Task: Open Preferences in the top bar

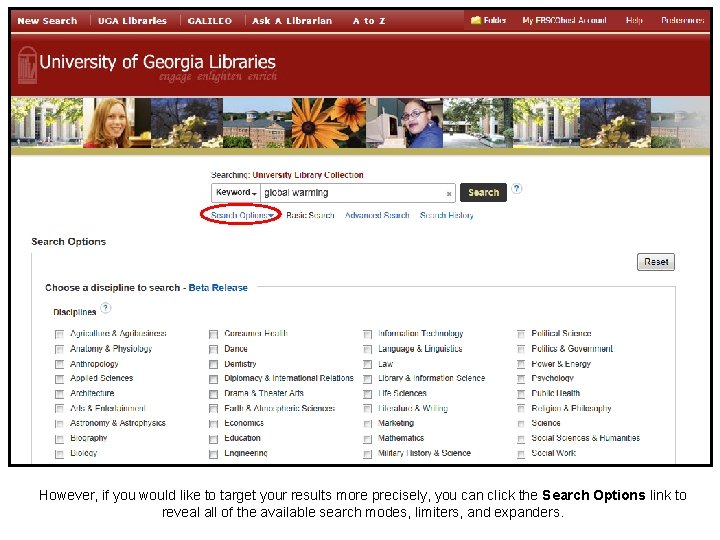Action: coord(682,20)
